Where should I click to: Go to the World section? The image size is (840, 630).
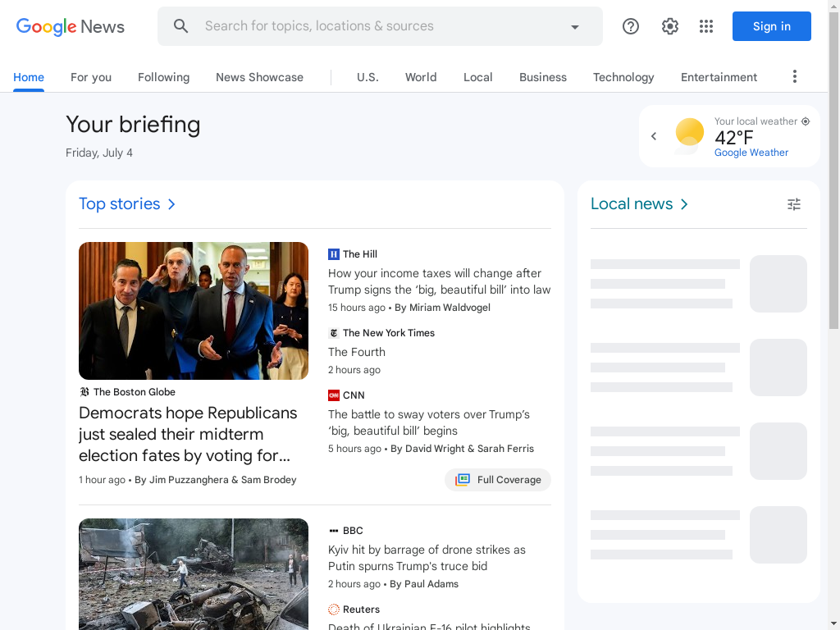tap(421, 77)
